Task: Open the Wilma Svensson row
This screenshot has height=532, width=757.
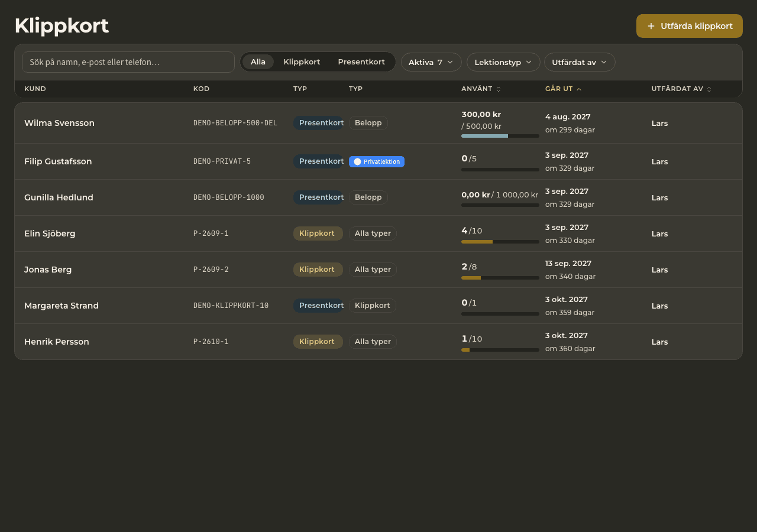Action: click(378, 123)
